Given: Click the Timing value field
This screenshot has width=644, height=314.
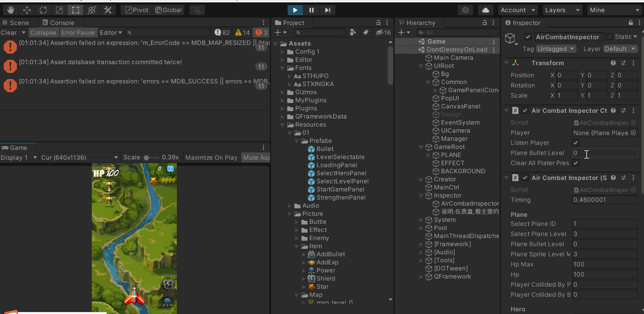Looking at the screenshot, I should tap(605, 200).
